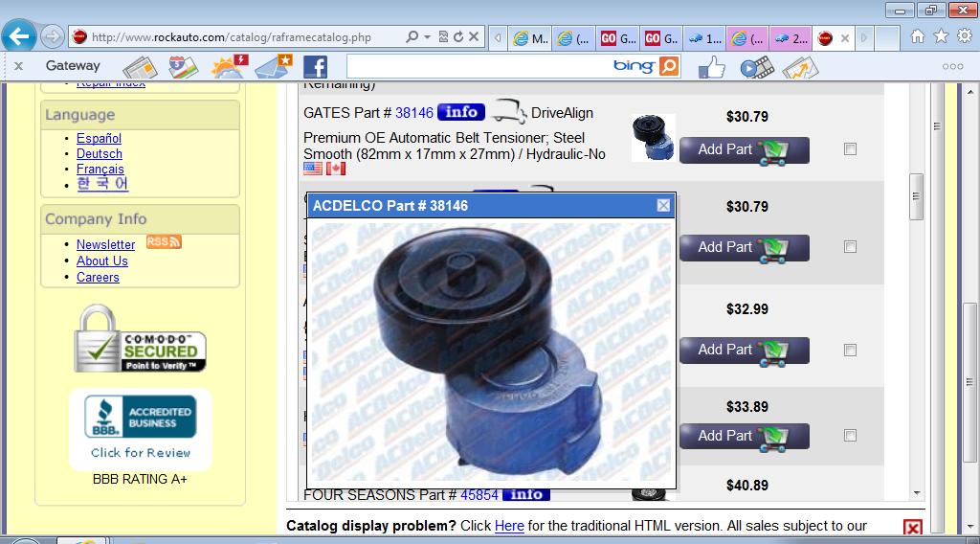Open a new blank tab

click(x=887, y=38)
